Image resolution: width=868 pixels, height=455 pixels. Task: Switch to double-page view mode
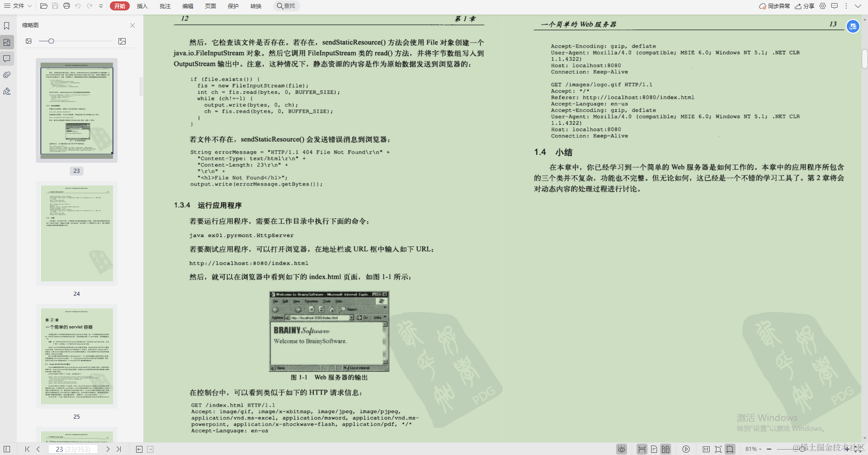(667, 449)
